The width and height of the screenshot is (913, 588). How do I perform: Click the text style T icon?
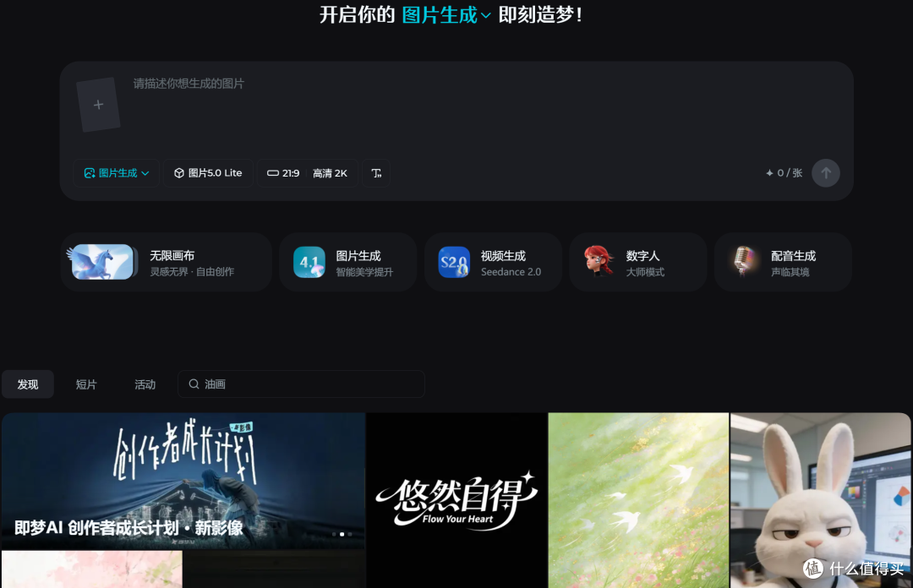pos(376,173)
